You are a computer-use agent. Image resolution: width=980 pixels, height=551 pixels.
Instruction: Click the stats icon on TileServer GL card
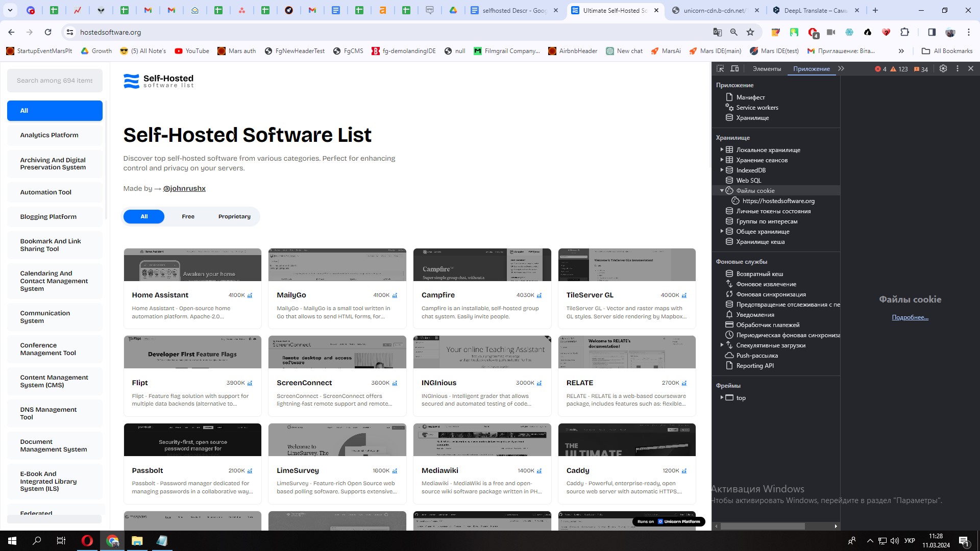coord(684,295)
